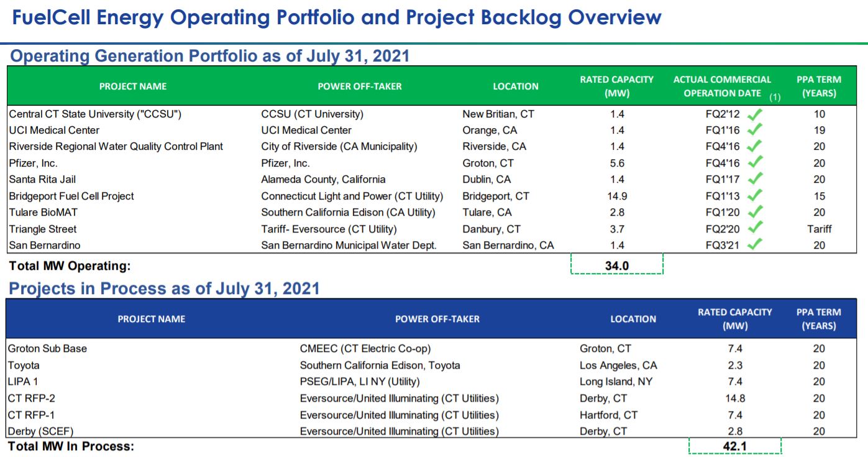This screenshot has height=457, width=868.
Task: Click the Hartford, CT location
Action: [609, 415]
